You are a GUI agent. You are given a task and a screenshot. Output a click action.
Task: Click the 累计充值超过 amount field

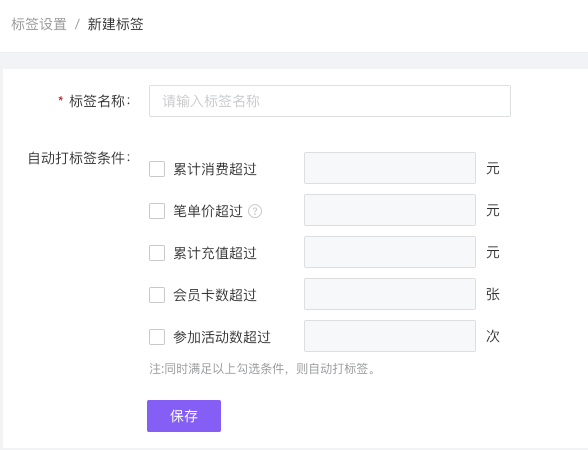coord(390,252)
